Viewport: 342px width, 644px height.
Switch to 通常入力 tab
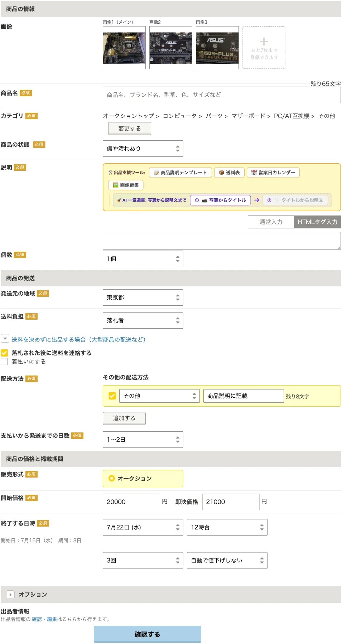pyautogui.click(x=271, y=222)
